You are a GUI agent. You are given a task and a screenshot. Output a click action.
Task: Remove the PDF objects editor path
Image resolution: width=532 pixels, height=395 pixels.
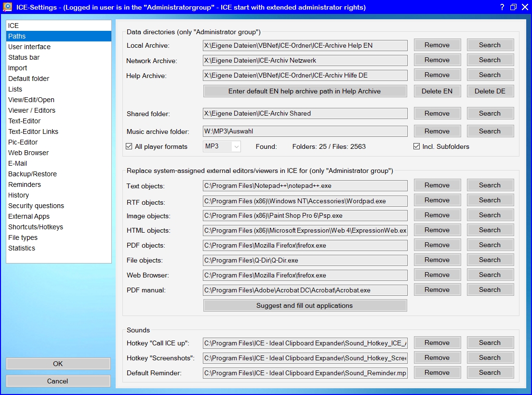tap(437, 245)
